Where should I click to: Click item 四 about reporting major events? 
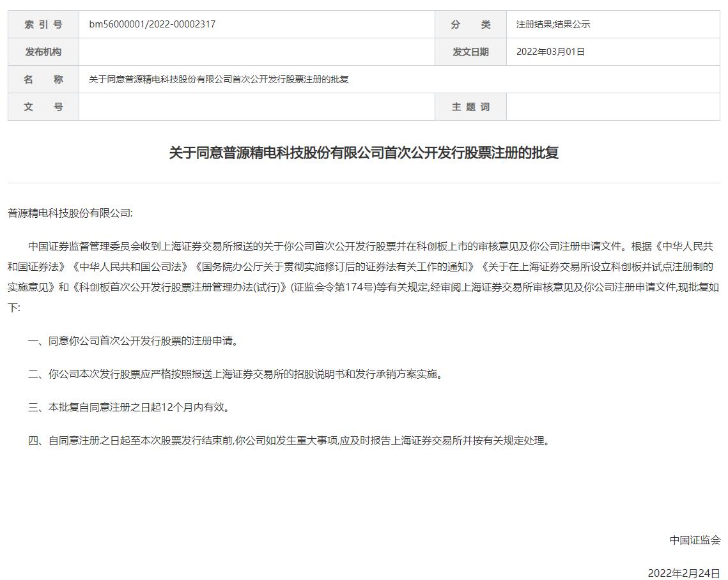[x=289, y=440]
